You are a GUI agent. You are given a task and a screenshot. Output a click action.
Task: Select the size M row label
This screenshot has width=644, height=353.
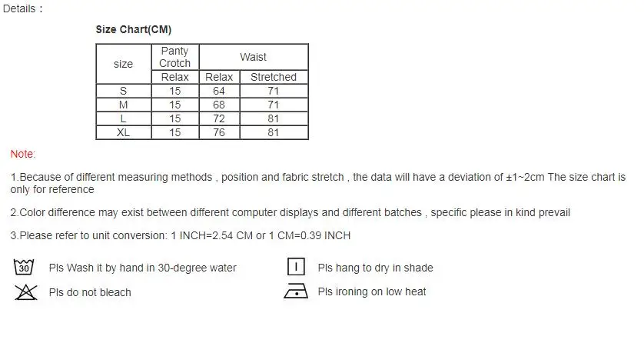[x=123, y=105]
